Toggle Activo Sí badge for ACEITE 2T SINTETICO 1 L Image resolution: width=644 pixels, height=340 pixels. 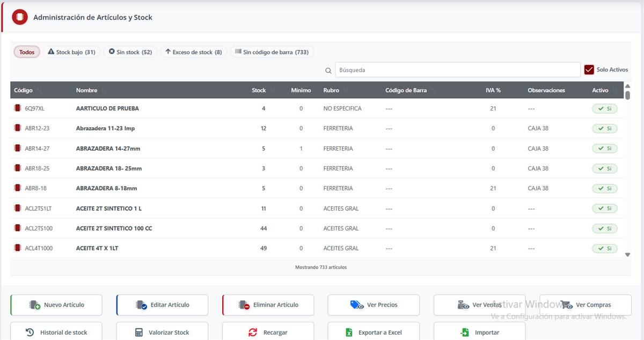click(x=605, y=208)
